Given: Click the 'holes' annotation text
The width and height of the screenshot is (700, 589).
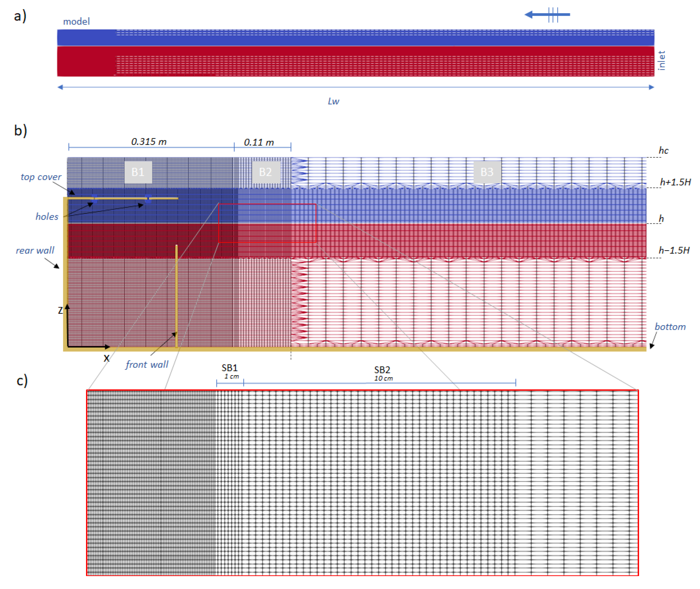Looking at the screenshot, I should click(47, 217).
